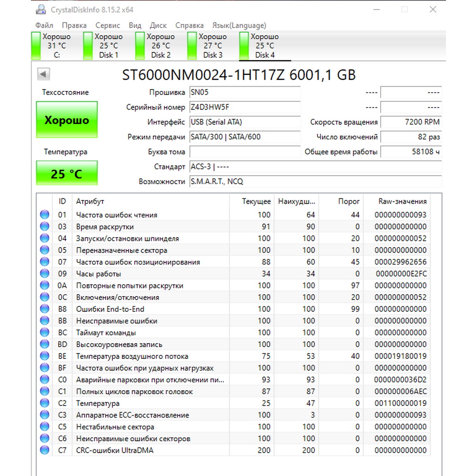The height and width of the screenshot is (476, 476).
Task: Click the Интерфейс field USB (Serial ATA)
Action: click(x=245, y=122)
